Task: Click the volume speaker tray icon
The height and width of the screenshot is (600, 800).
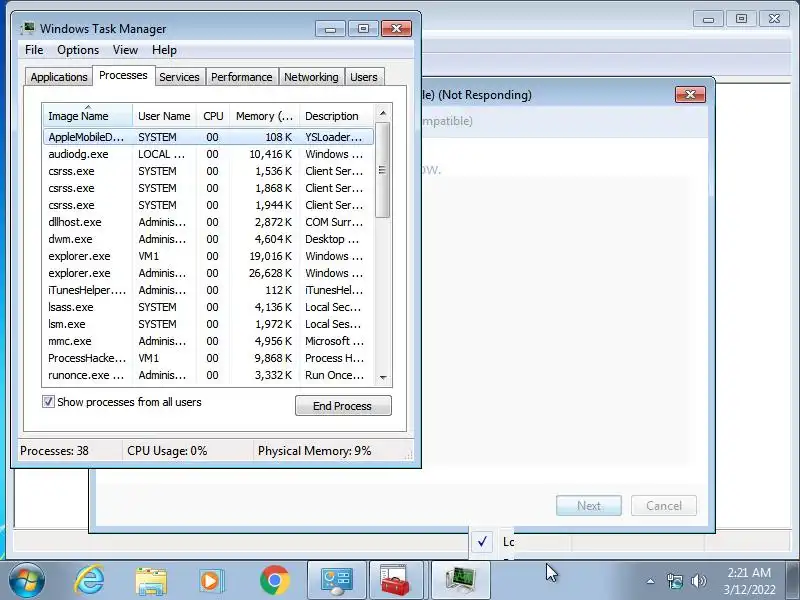Action: click(698, 581)
